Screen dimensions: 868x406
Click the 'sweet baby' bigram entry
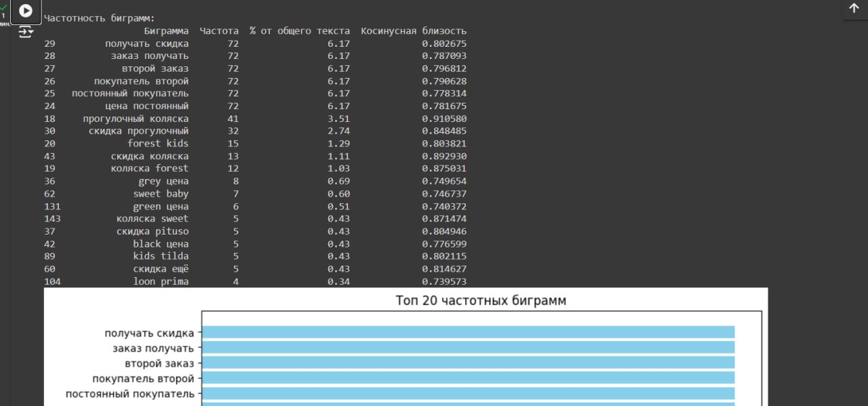pos(161,194)
